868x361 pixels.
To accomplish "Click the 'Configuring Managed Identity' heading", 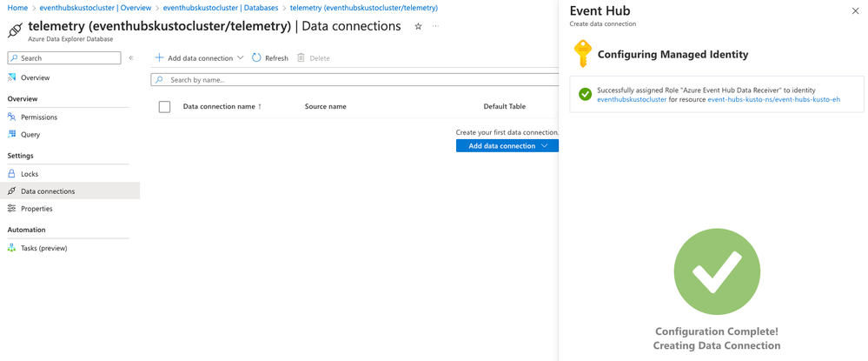I will click(673, 54).
